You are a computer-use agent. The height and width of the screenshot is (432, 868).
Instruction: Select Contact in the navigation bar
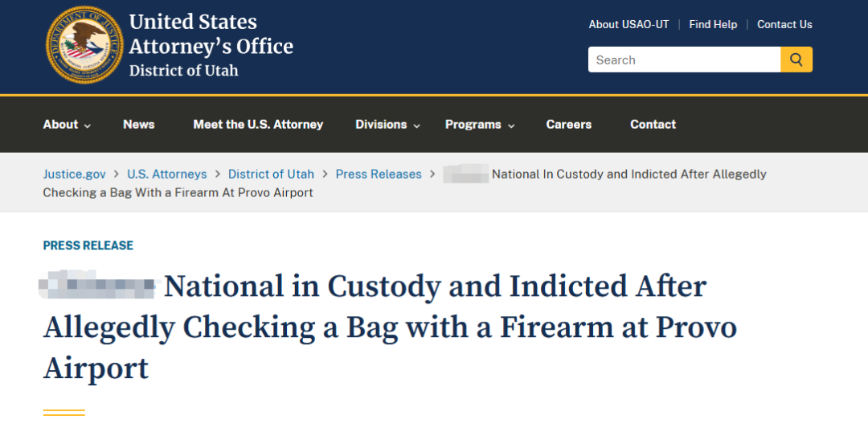[653, 125]
